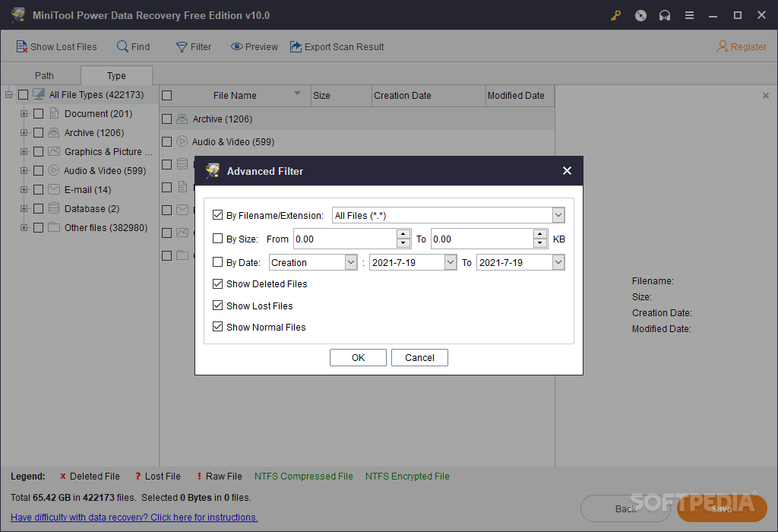Close the Advanced Filter dialog
Screen dimensions: 778x532
(x=567, y=171)
